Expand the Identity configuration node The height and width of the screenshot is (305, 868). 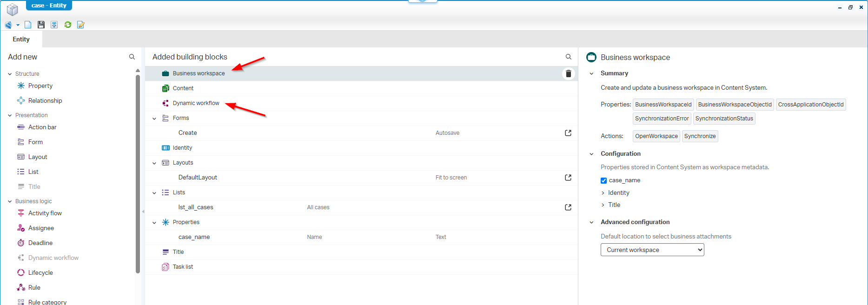(603, 193)
